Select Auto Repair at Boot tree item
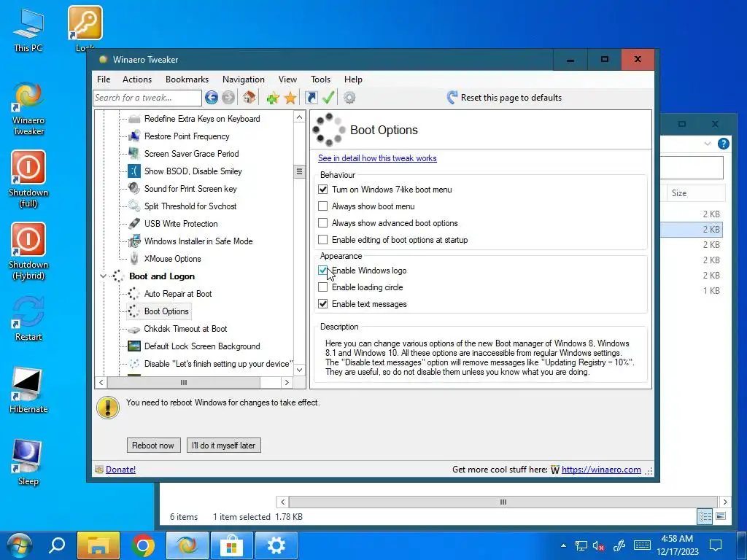This screenshot has height=560, width=747. point(178,294)
